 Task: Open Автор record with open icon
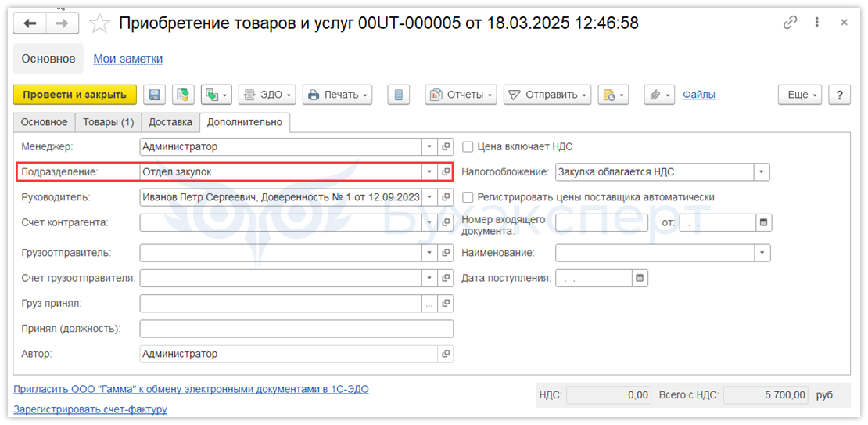446,354
